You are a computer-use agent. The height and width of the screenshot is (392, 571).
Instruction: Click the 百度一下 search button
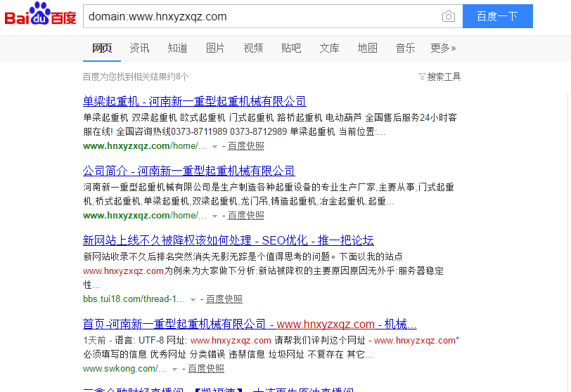tap(497, 16)
